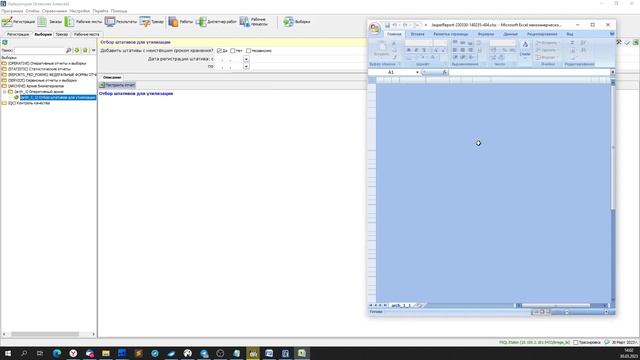Toggle the Трассировка checkbox in status bar

pos(576,342)
